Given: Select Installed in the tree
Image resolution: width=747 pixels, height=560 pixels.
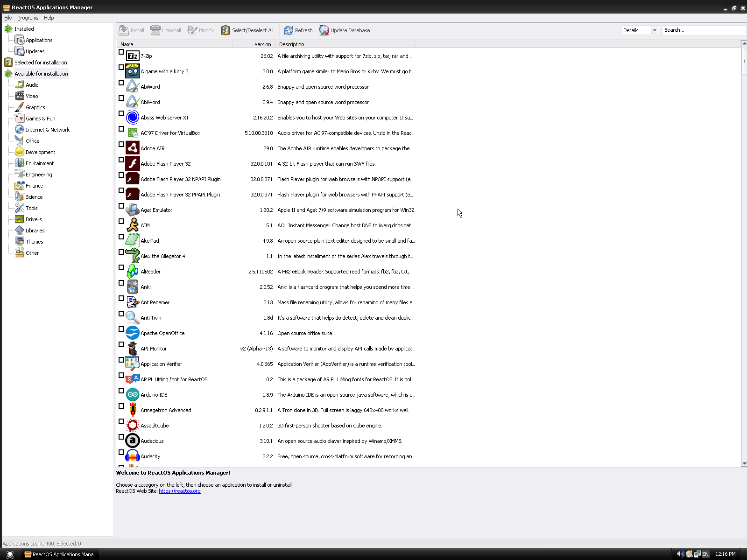Looking at the screenshot, I should (24, 29).
